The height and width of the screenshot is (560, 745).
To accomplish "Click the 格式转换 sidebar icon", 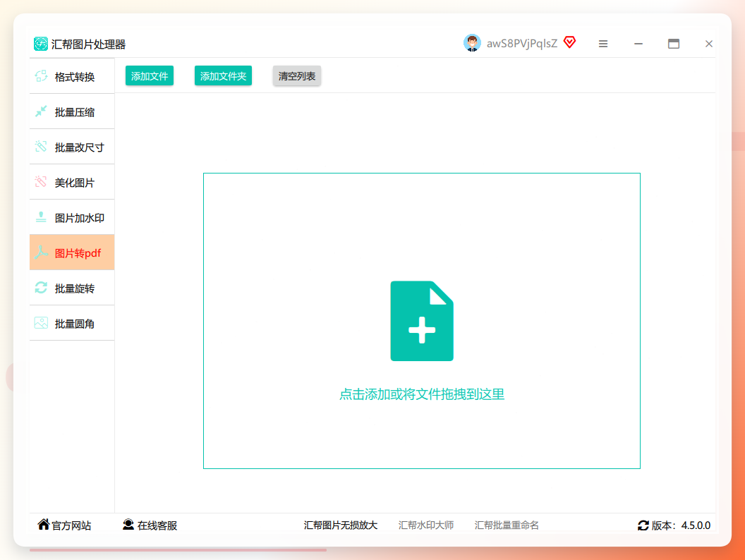I will (x=42, y=76).
